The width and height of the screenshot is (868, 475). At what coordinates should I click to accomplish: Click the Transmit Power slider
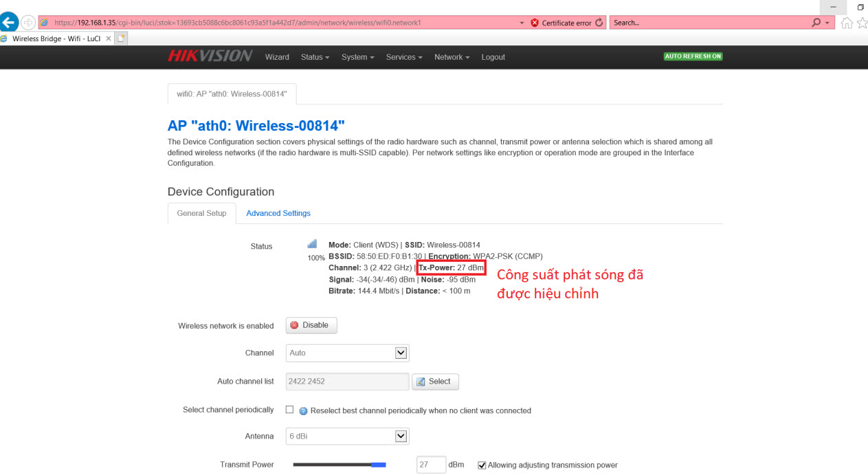pyautogui.click(x=340, y=465)
